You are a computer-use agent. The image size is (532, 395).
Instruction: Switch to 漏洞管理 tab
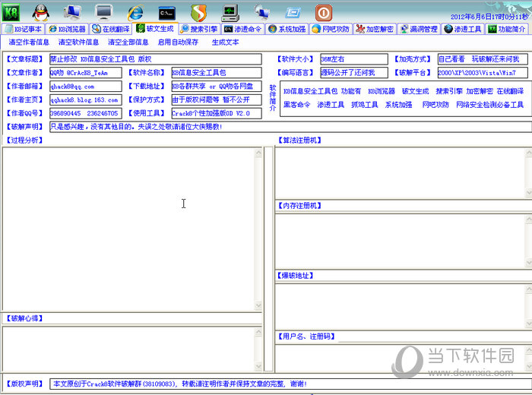pos(419,29)
